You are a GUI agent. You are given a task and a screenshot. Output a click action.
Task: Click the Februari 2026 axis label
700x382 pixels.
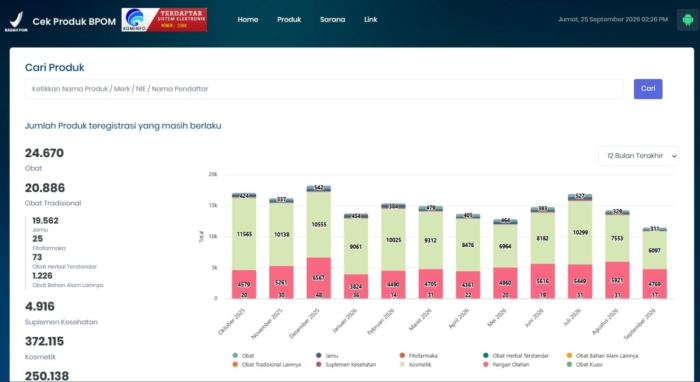pyautogui.click(x=381, y=321)
